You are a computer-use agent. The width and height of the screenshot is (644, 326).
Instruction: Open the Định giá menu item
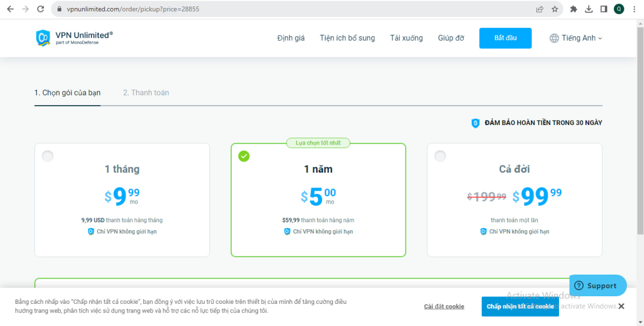(291, 38)
